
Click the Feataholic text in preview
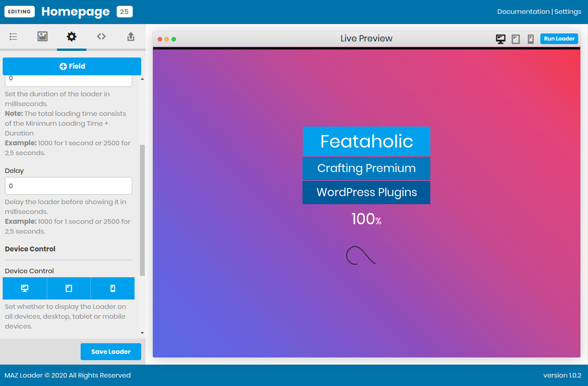[x=367, y=141]
